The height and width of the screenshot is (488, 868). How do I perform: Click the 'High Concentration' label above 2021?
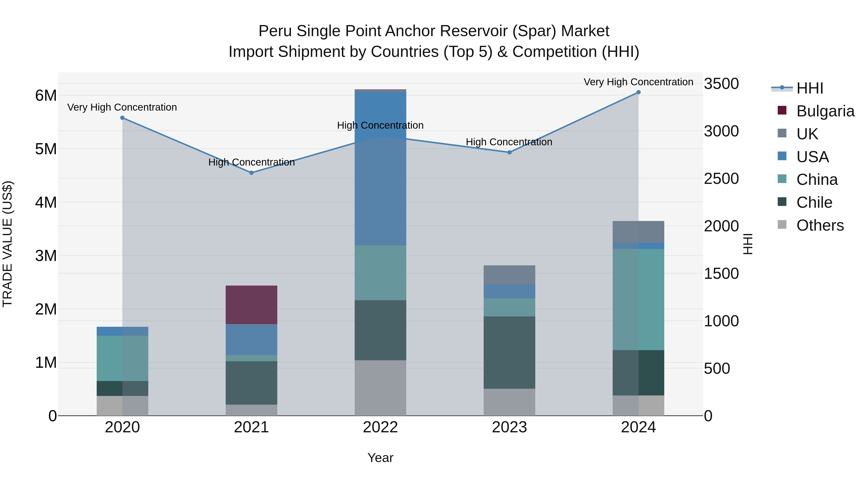pyautogui.click(x=251, y=162)
